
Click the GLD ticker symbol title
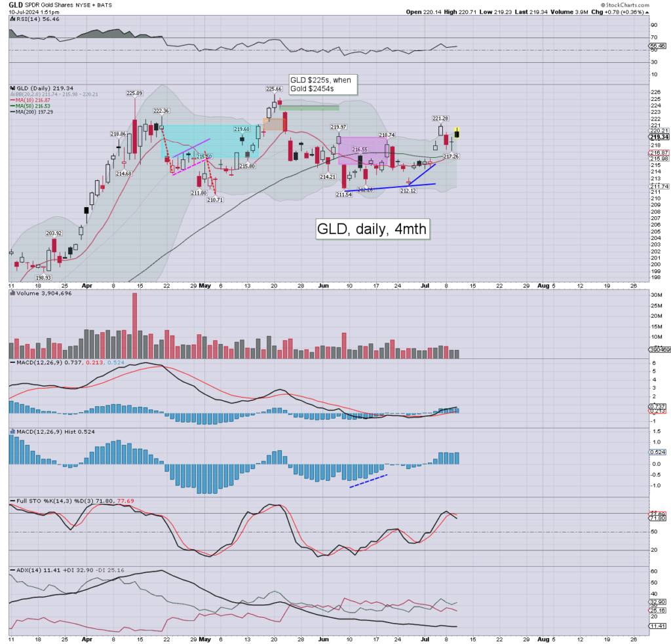point(14,4)
